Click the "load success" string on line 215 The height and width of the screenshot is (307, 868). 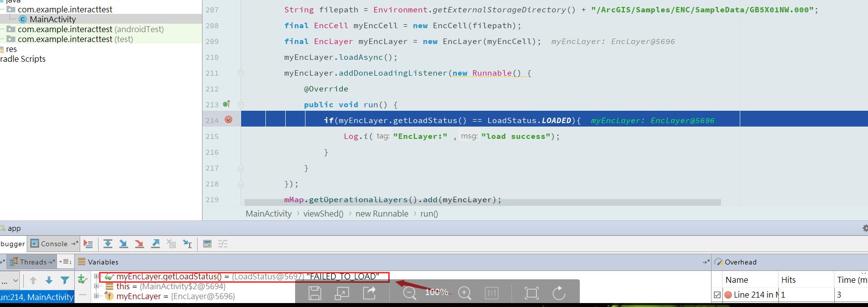(516, 136)
